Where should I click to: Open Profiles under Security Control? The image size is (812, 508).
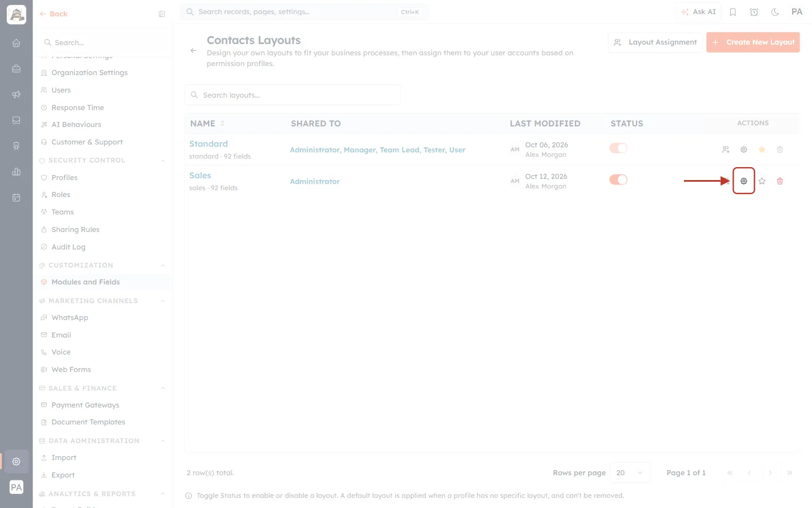[x=64, y=178]
